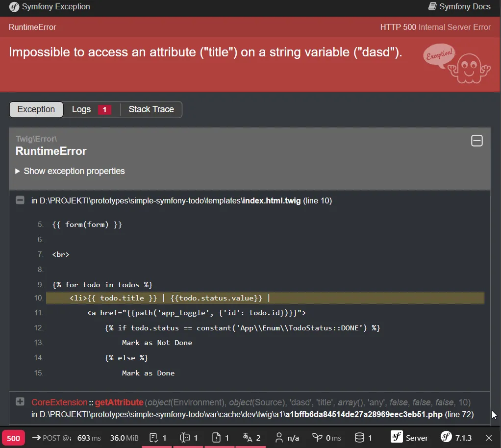The image size is (501, 448).
Task: Click the Symfony logo in the top-left header
Action: click(x=13, y=6)
